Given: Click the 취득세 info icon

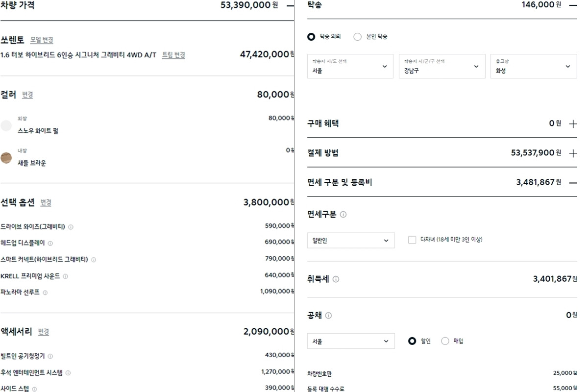Looking at the screenshot, I should (336, 278).
